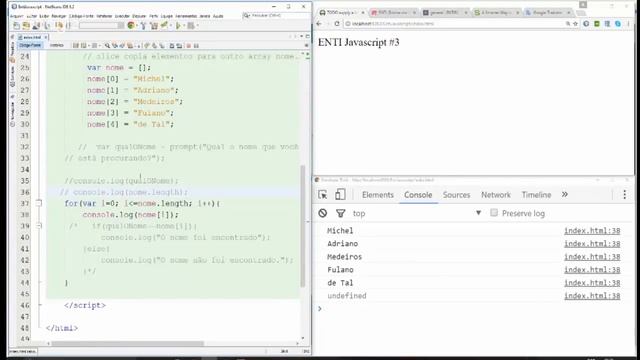640x360 pixels.
Task: Click the "undefined" console output text
Action: pos(347,296)
